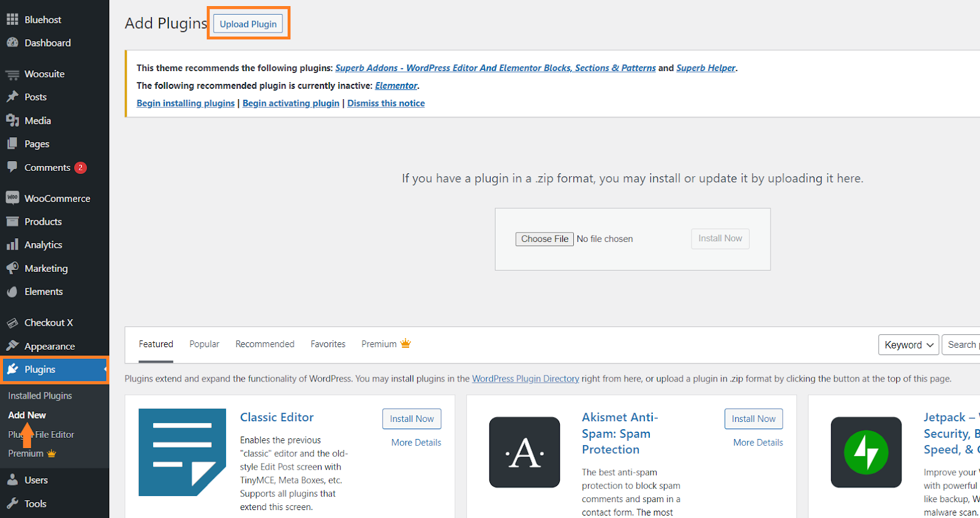Switch to the Favorites plugins tab
Viewport: 980px width, 518px height.
(328, 344)
